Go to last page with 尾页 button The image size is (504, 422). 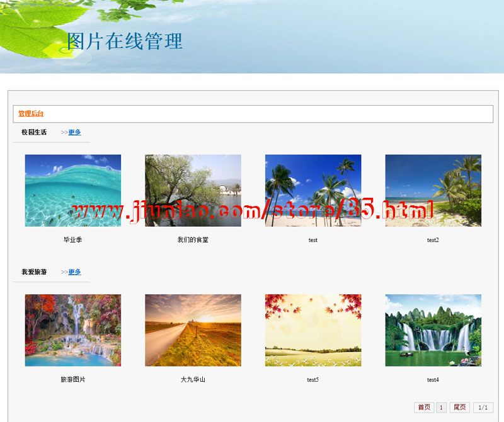coord(460,408)
